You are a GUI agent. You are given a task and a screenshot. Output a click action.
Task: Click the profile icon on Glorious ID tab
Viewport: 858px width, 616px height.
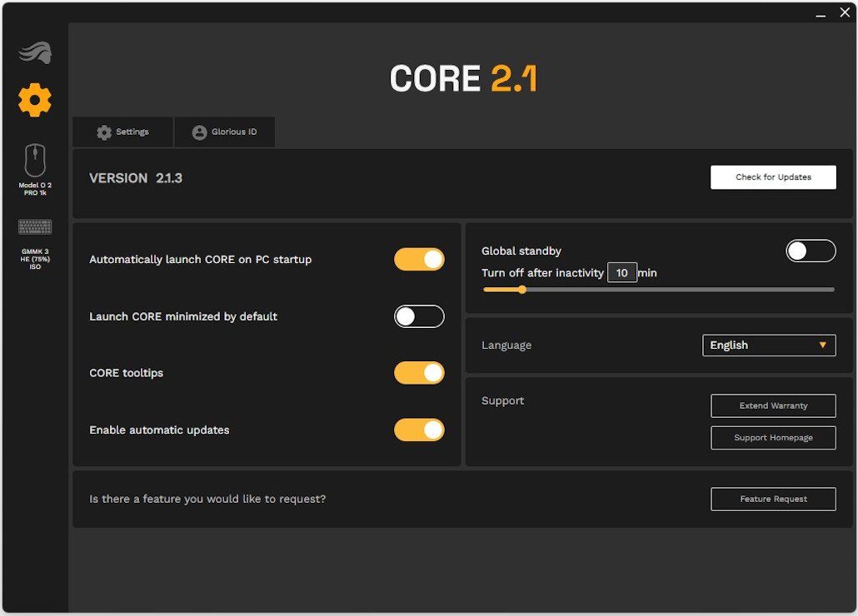click(199, 132)
